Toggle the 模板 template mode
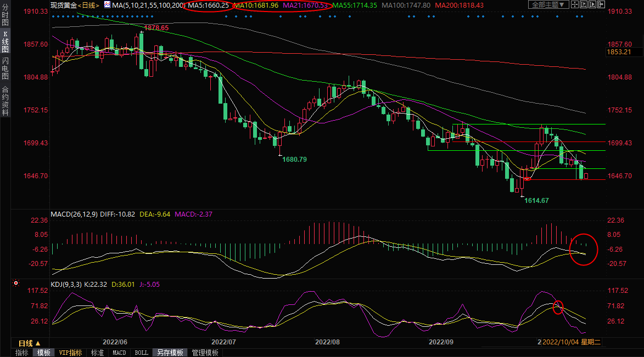The image size is (644, 357). [43, 353]
